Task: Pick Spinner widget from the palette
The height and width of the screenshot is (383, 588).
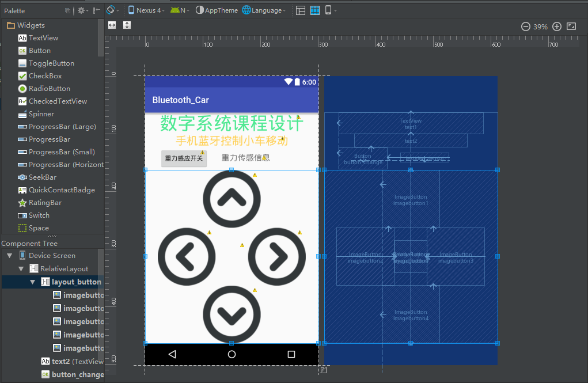Action: 36,114
